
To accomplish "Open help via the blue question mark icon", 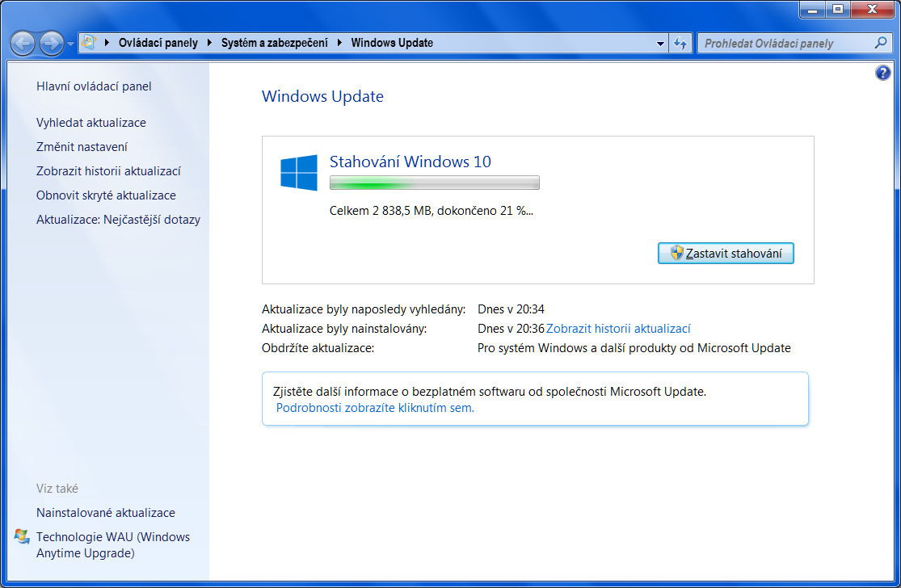I will [882, 73].
